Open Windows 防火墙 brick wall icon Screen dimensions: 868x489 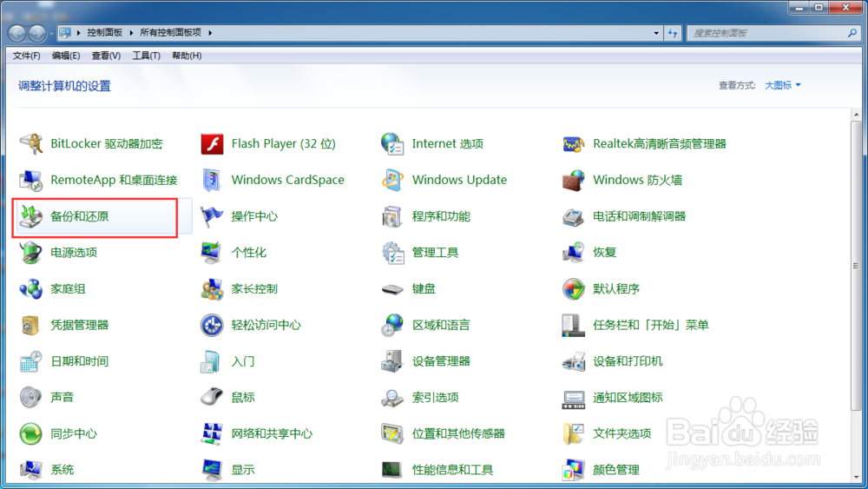574,180
